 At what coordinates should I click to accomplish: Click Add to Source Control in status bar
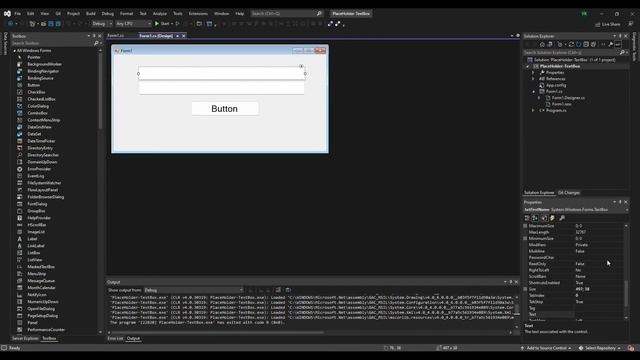tap(546, 348)
